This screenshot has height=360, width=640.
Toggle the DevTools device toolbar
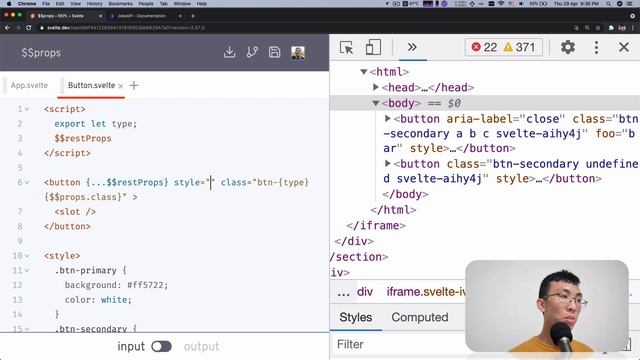pyautogui.click(x=373, y=47)
